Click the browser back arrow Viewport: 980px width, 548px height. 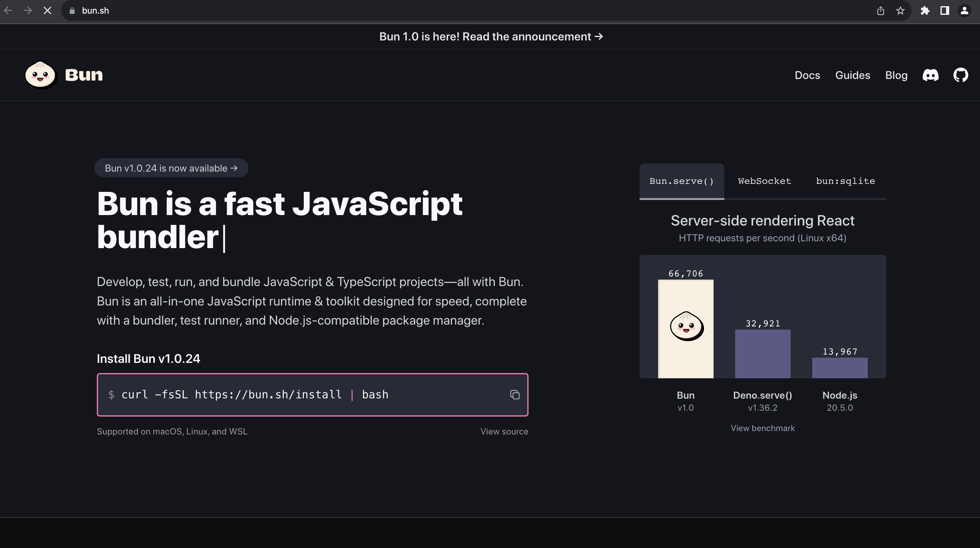point(8,11)
